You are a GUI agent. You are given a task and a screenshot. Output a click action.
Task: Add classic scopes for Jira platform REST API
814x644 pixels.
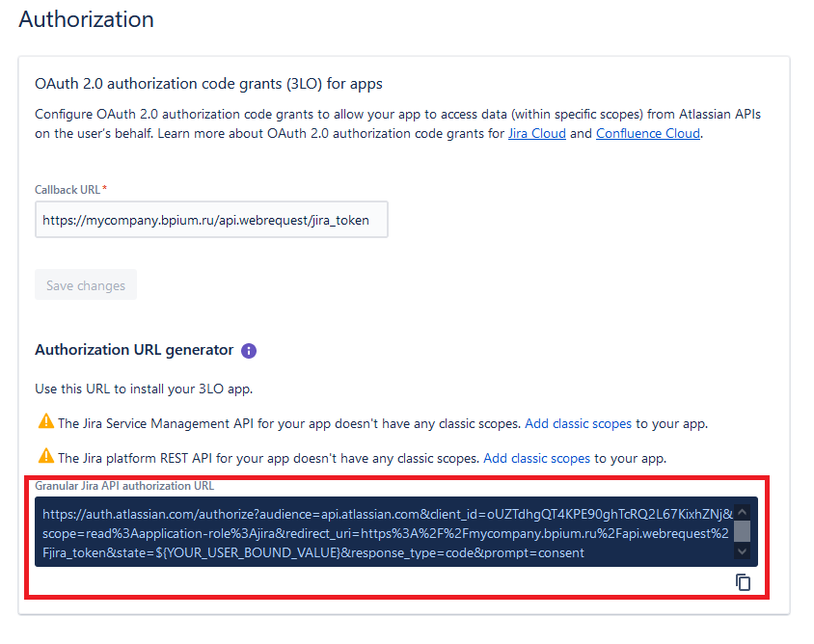[537, 458]
